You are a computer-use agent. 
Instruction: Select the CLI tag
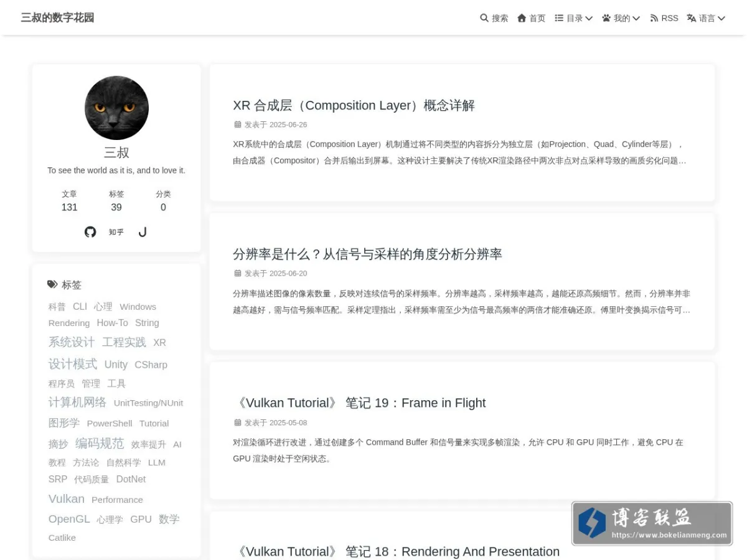[x=80, y=306]
